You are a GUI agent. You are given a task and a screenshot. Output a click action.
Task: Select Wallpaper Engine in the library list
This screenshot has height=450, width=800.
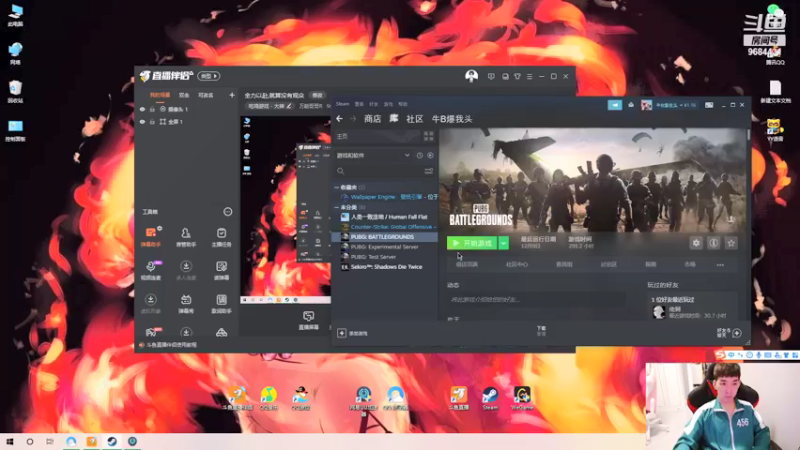click(389, 197)
